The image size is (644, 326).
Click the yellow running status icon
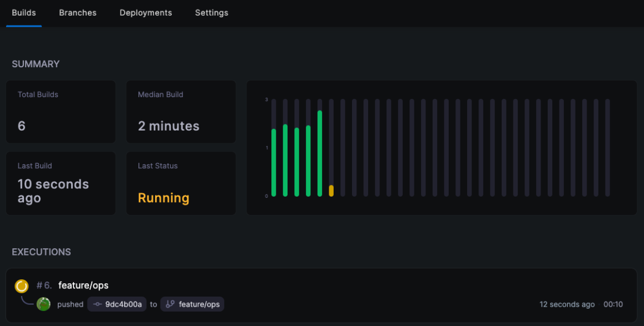pos(22,286)
